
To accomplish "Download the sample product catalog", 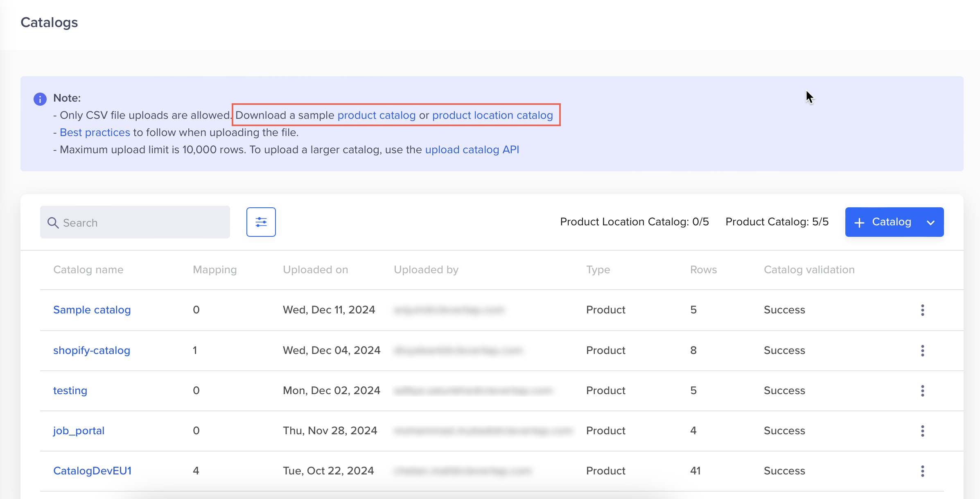I will pyautogui.click(x=376, y=115).
